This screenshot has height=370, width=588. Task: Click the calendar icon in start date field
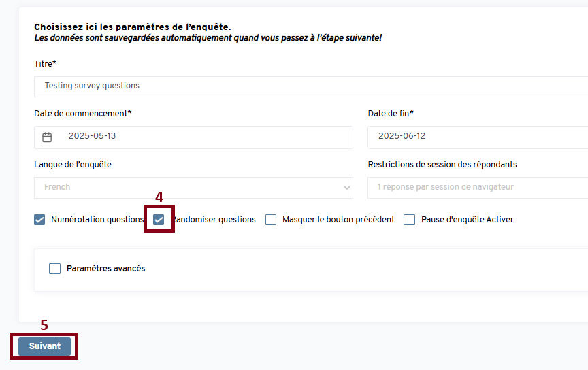(47, 137)
